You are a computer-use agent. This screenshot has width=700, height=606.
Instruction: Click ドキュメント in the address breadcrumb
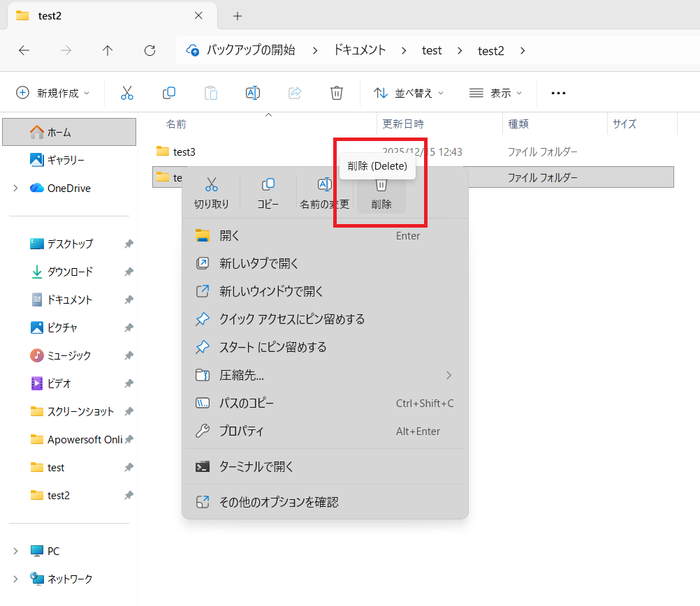360,50
